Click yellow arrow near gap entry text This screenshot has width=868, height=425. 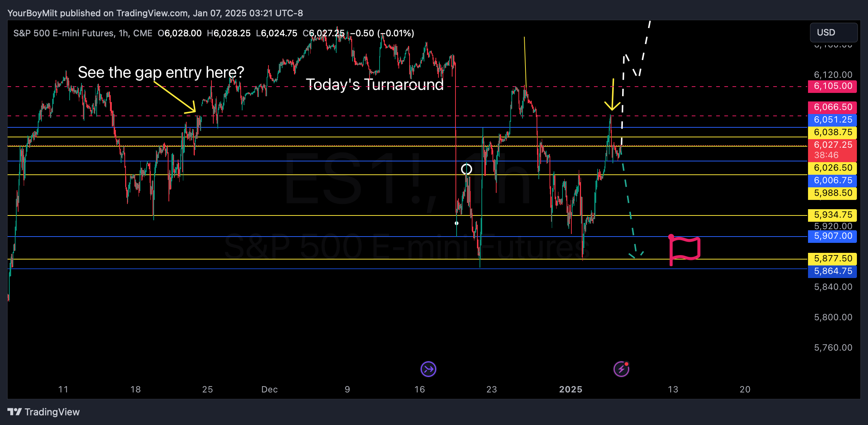click(x=175, y=97)
